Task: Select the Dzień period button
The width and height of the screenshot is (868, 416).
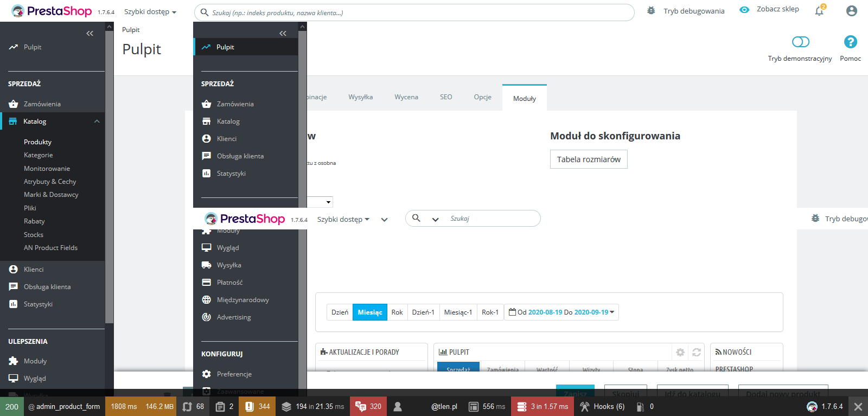Action: coord(340,312)
